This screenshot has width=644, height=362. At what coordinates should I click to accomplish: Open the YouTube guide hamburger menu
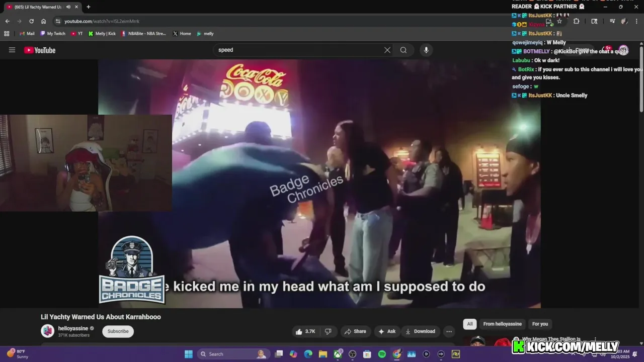point(12,50)
